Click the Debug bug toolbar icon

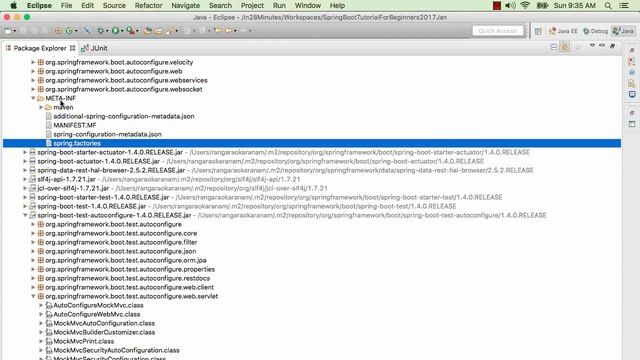[x=100, y=31]
